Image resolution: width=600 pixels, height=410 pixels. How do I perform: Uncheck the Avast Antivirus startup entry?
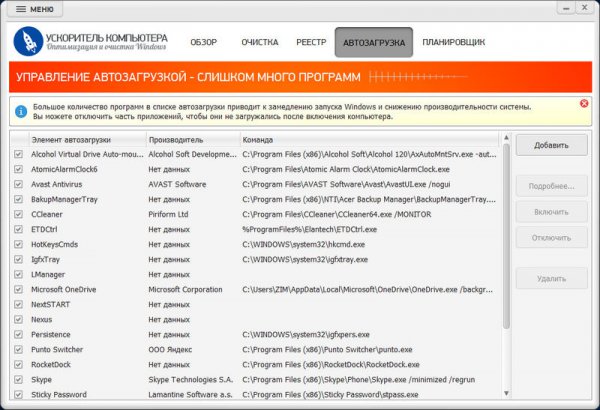click(x=18, y=184)
